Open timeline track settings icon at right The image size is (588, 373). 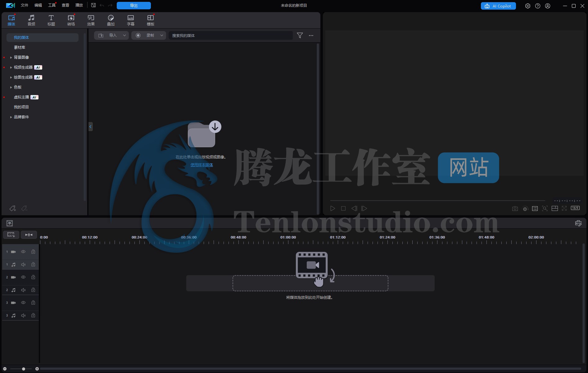tap(578, 223)
